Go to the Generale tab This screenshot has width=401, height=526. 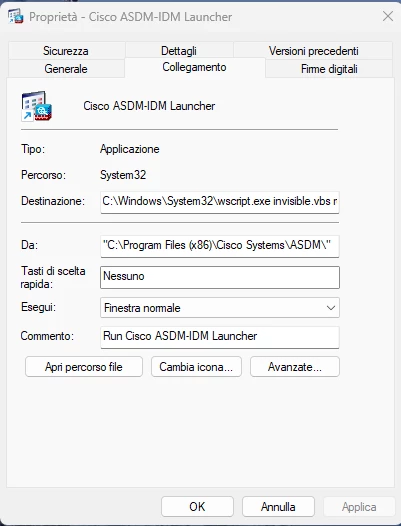[x=66, y=69]
